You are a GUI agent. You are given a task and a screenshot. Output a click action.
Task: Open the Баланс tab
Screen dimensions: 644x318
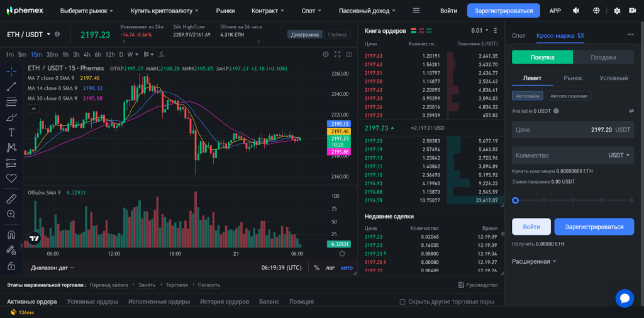click(269, 302)
